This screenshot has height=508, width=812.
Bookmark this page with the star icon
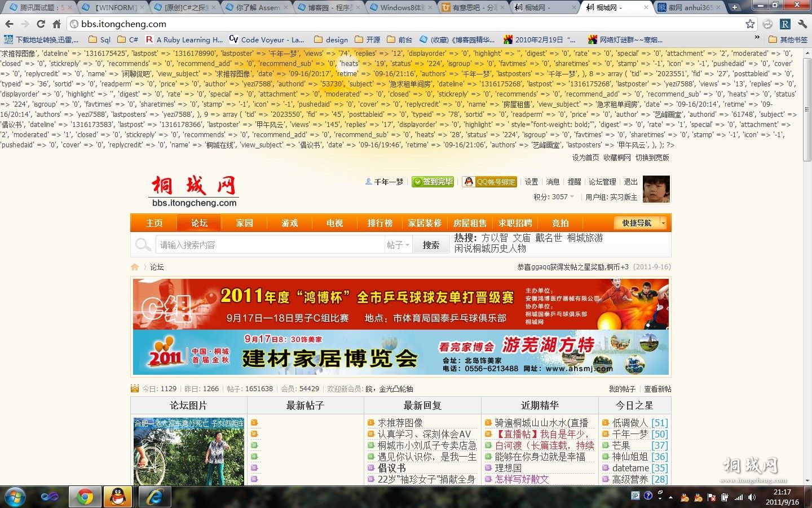click(x=750, y=24)
